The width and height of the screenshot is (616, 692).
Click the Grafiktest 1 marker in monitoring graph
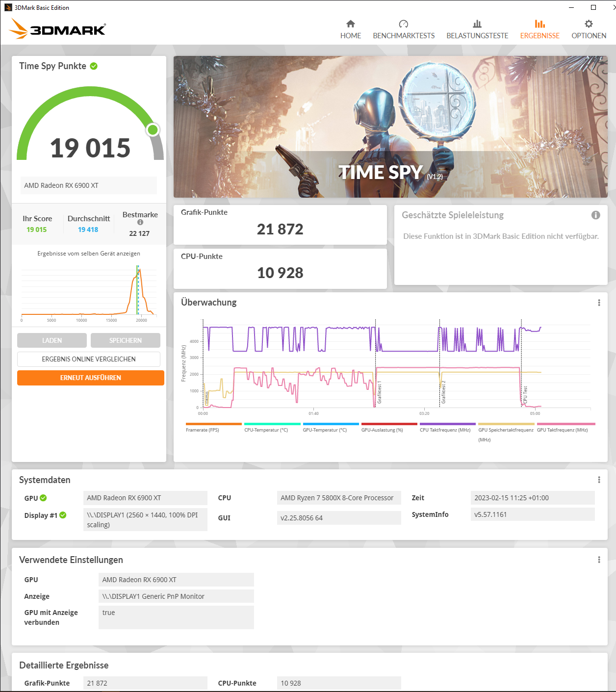(x=379, y=392)
